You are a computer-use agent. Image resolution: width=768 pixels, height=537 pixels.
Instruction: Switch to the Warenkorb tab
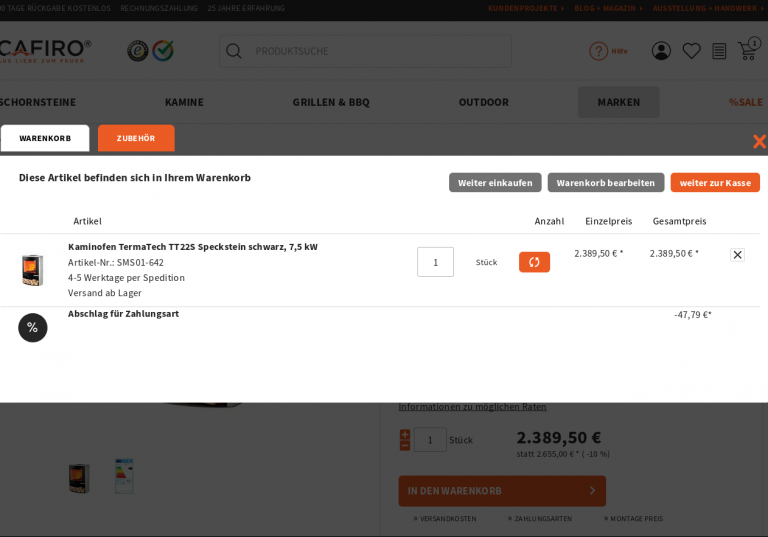pyautogui.click(x=45, y=138)
